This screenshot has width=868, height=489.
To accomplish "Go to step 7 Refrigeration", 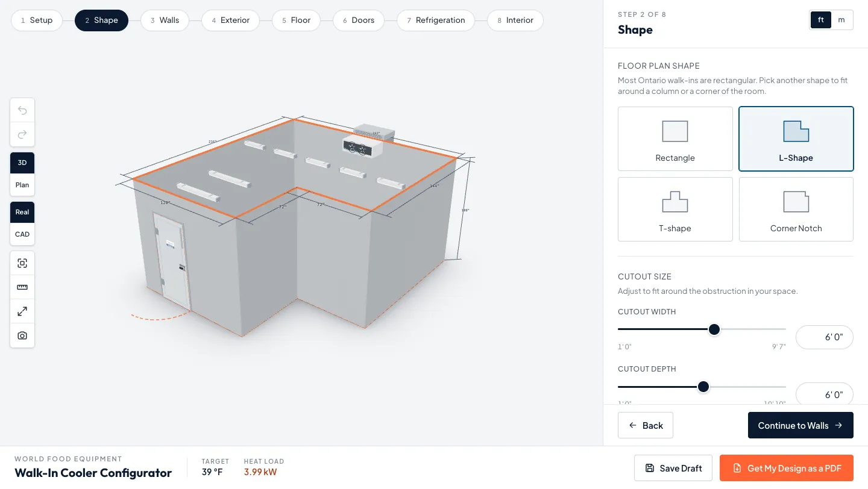I will [x=436, y=20].
